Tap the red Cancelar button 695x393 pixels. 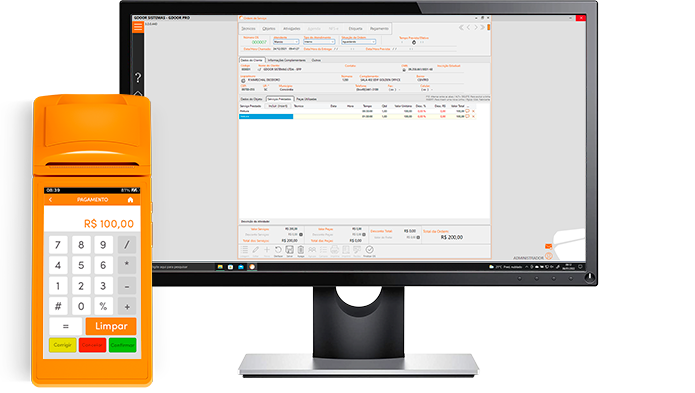92,345
